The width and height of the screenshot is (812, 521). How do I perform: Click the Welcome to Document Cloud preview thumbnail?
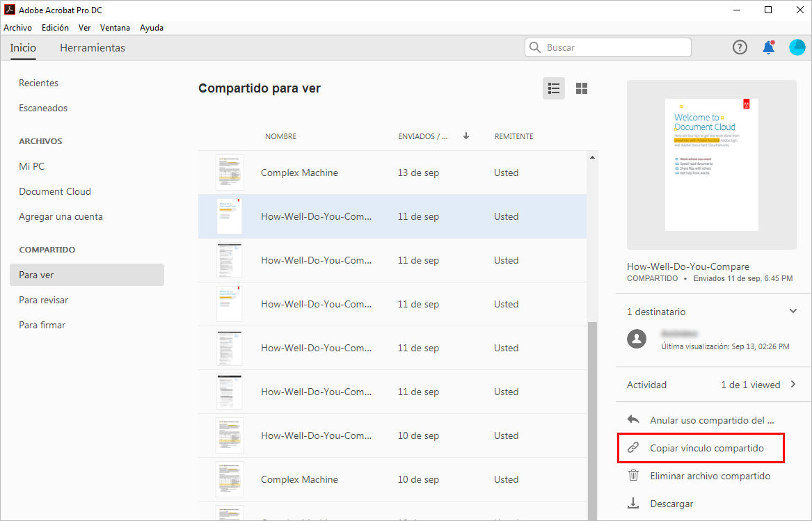tap(712, 165)
